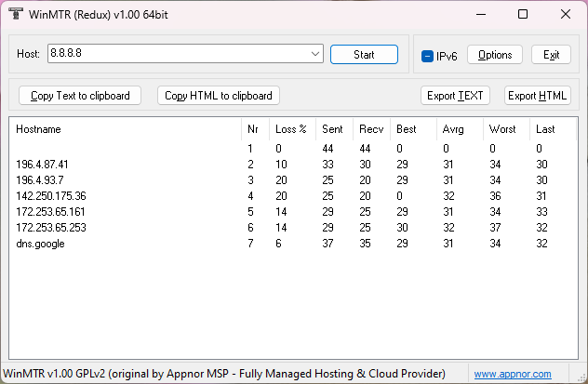Click the Loss % column header

click(x=292, y=129)
